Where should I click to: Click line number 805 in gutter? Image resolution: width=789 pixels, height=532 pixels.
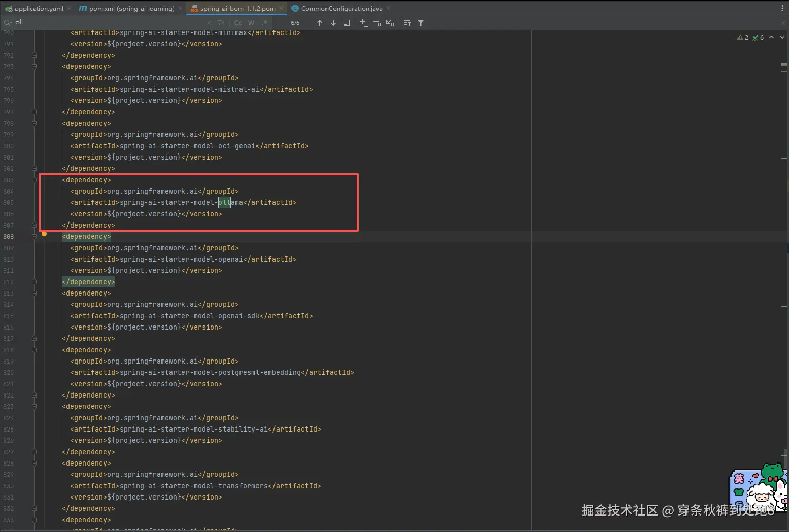coord(9,202)
